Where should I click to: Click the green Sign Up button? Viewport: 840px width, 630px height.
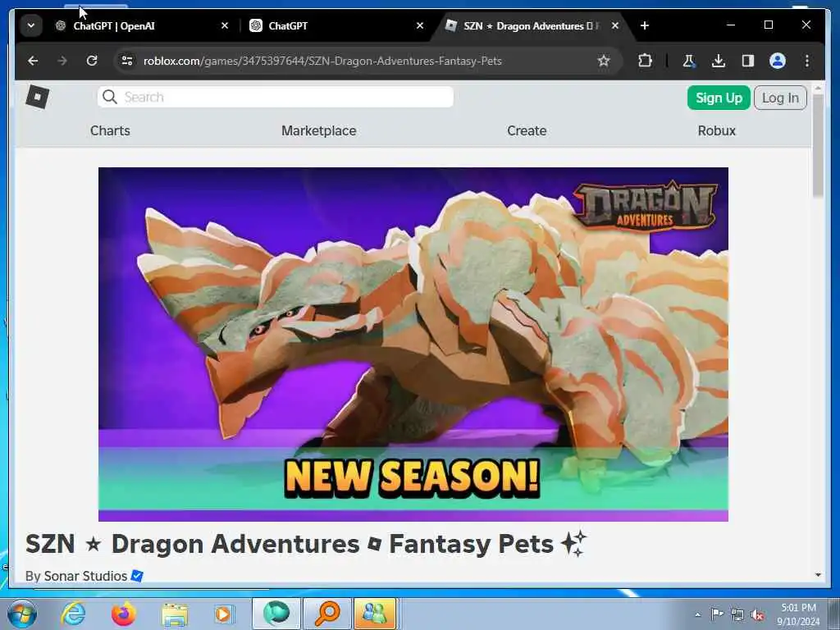pos(719,98)
